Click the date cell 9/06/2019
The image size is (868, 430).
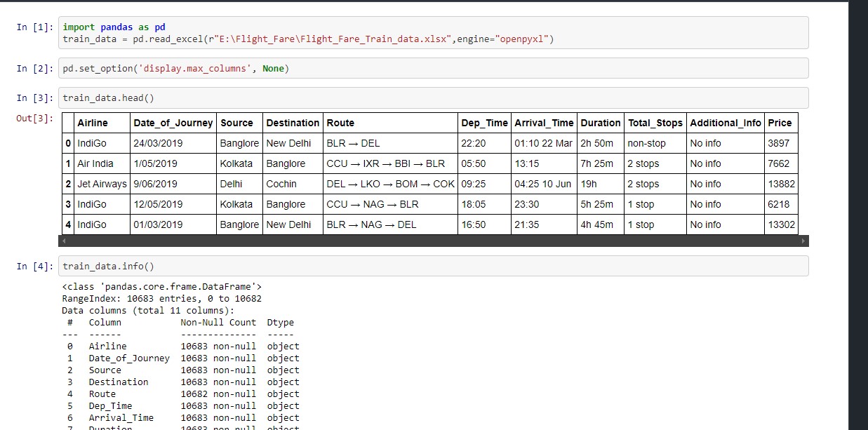[173, 184]
